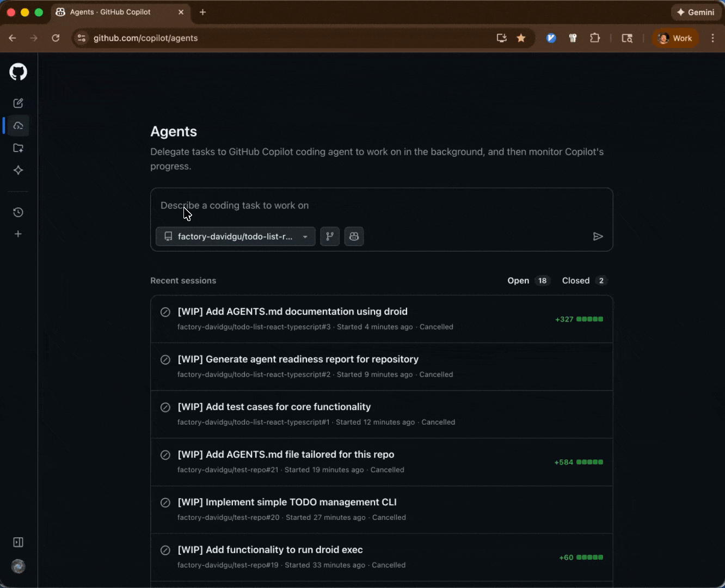Screen dimensions: 725x588
Task: Toggle the collapsed side panel icon at bottom
Action: (x=18, y=542)
